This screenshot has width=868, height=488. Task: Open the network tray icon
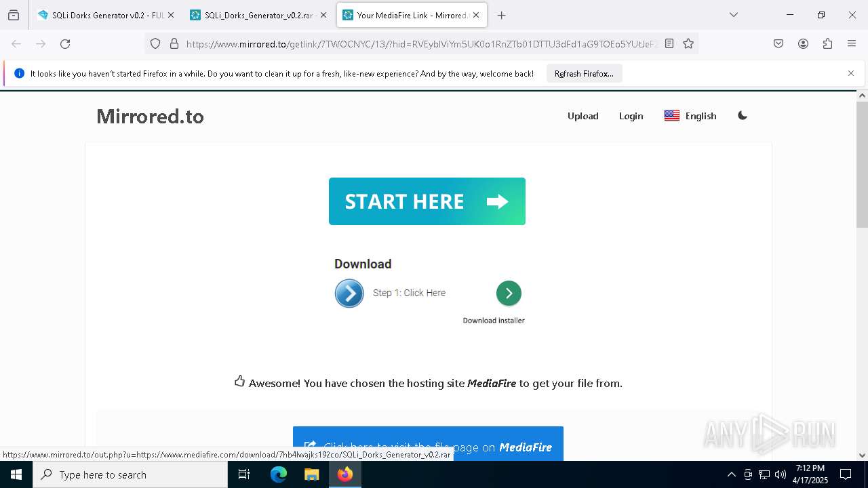[x=764, y=474]
